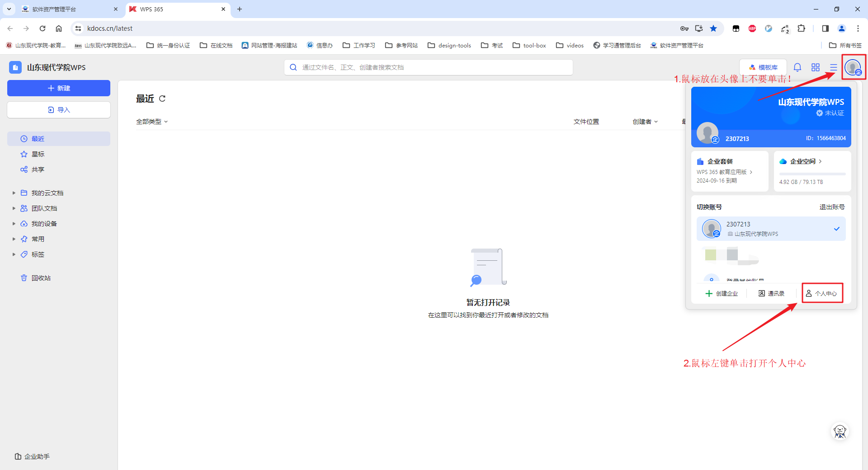
Task: Click the user avatar in top bar
Action: pyautogui.click(x=853, y=67)
